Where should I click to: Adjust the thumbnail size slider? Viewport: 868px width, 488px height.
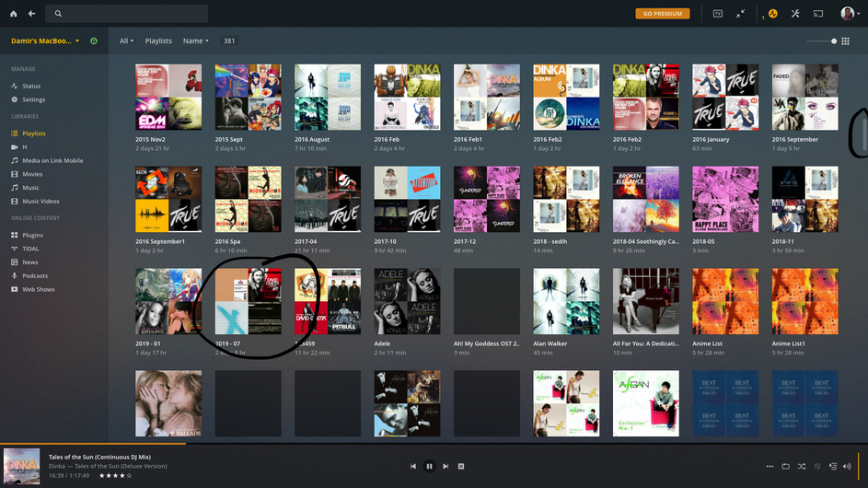coord(821,41)
